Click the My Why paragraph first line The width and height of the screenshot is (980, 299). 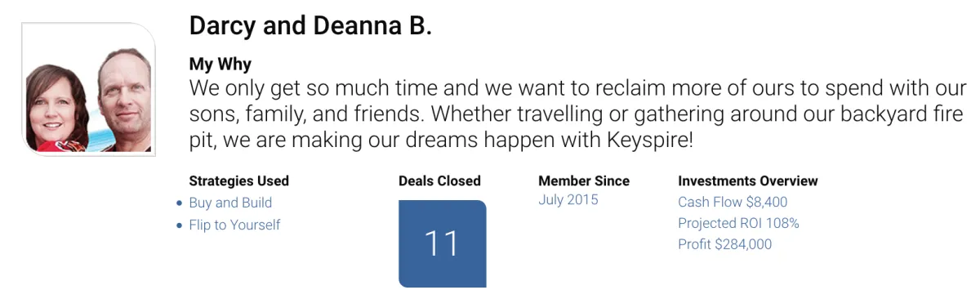(x=577, y=88)
